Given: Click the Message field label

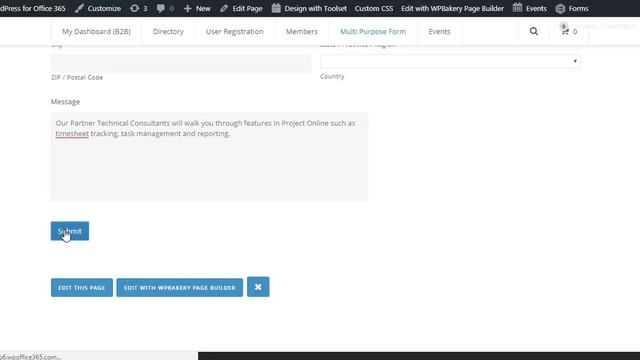Looking at the screenshot, I should tap(65, 102).
